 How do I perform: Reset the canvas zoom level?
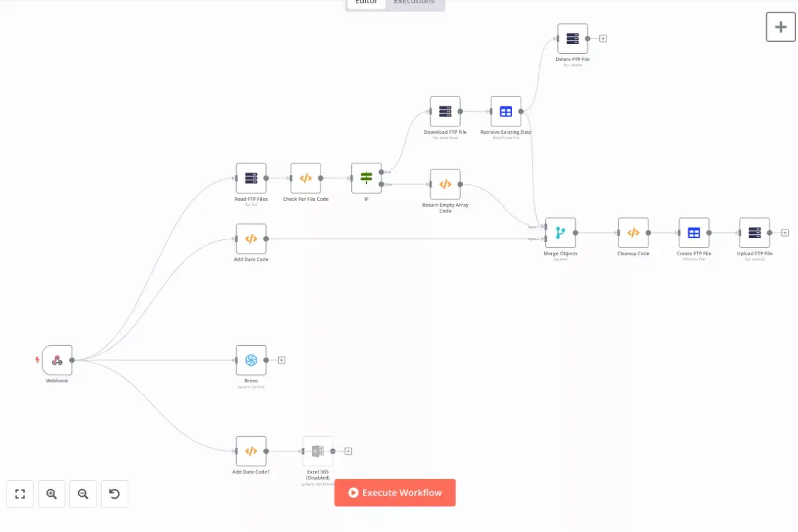(x=114, y=494)
